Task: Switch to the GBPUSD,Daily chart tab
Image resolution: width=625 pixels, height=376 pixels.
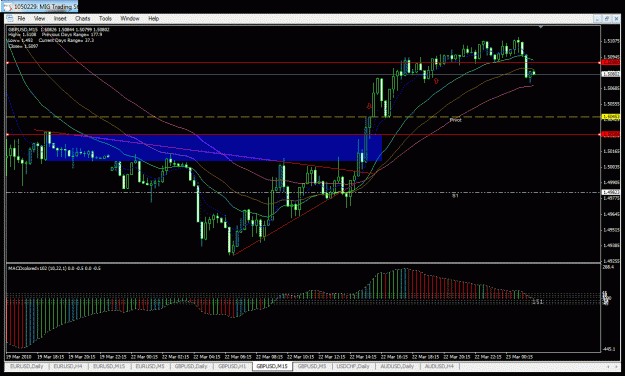Action: [191, 366]
